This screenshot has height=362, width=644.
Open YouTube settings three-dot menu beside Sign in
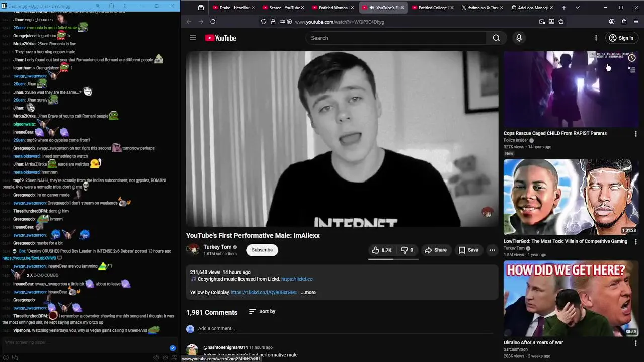click(596, 38)
